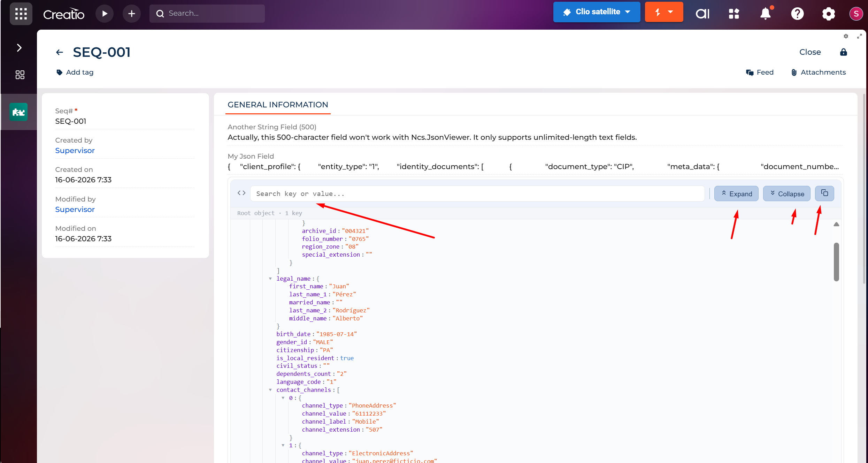Click the Creatio logo
The width and height of the screenshot is (868, 463).
64,14
